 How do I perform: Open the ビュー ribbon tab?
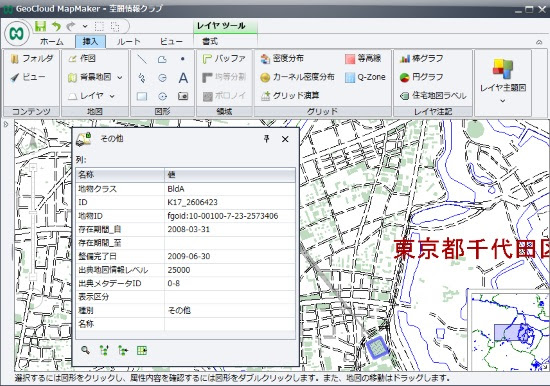pos(171,41)
